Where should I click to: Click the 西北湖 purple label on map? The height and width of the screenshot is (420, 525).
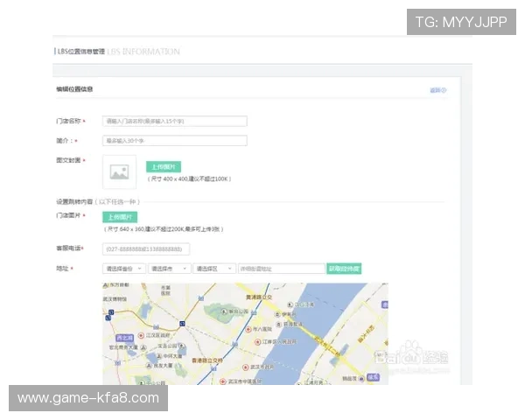click(124, 338)
